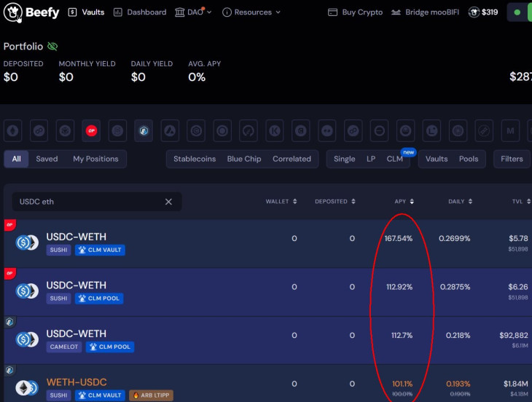Toggle the Arbitrum chain filter

pyautogui.click(x=144, y=130)
